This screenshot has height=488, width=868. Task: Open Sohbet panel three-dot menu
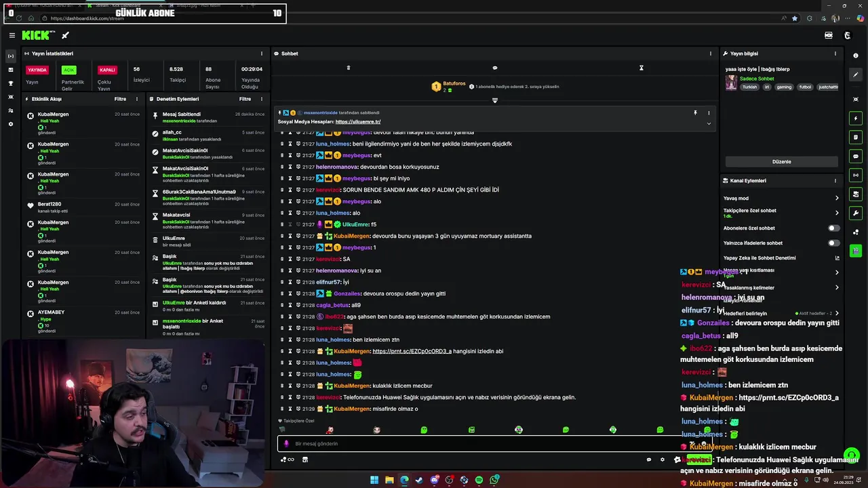tap(711, 54)
